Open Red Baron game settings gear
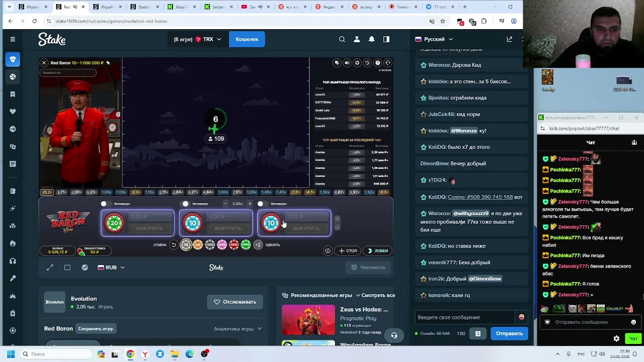The image size is (644, 362). 357,63
